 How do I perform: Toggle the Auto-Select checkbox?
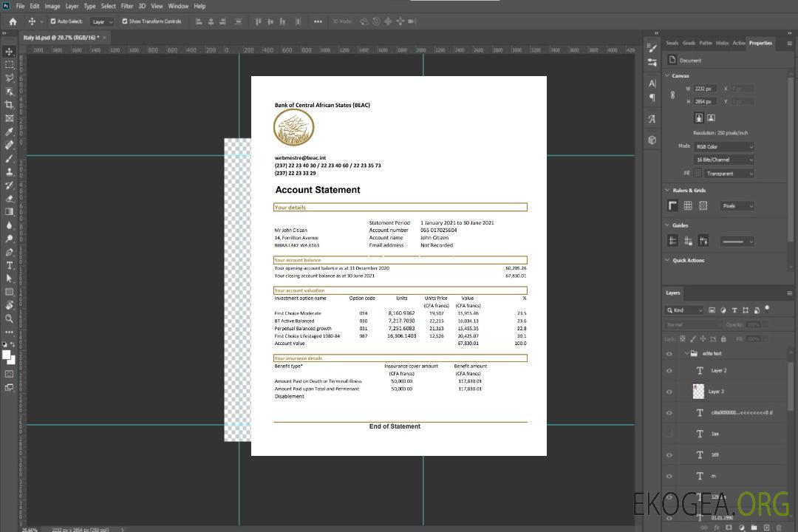(x=52, y=21)
